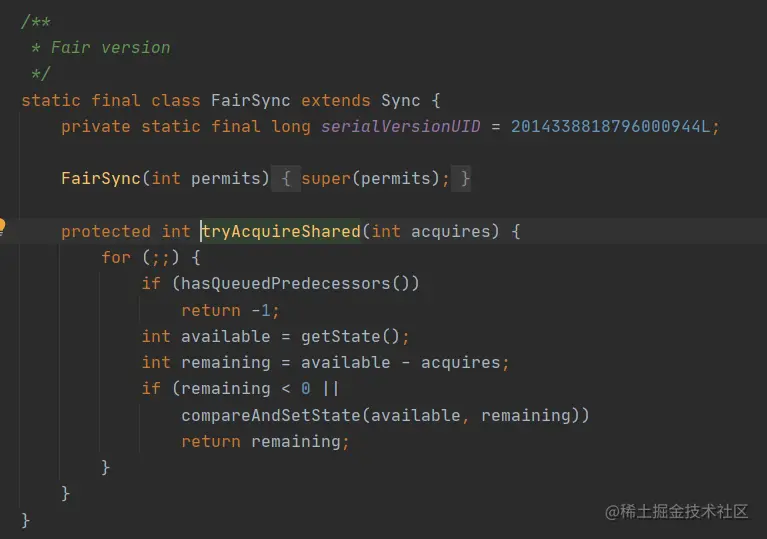Screen dimensions: 767x539
Task: Click the 'available' variable declaration
Action: pyautogui.click(x=226, y=337)
